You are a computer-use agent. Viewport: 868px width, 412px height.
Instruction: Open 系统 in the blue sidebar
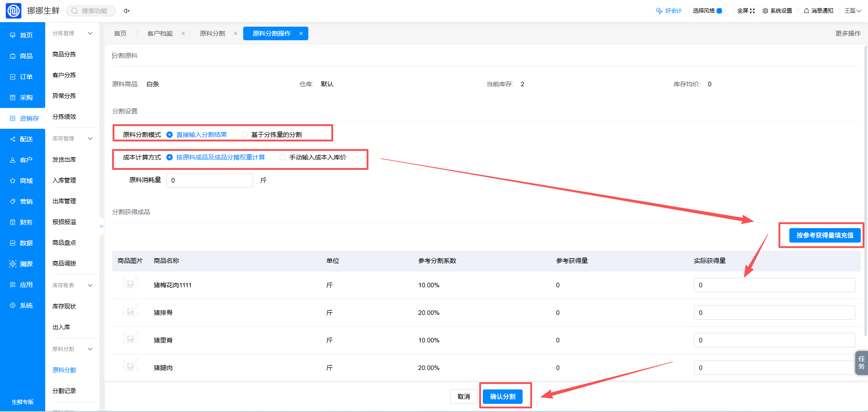click(22, 305)
